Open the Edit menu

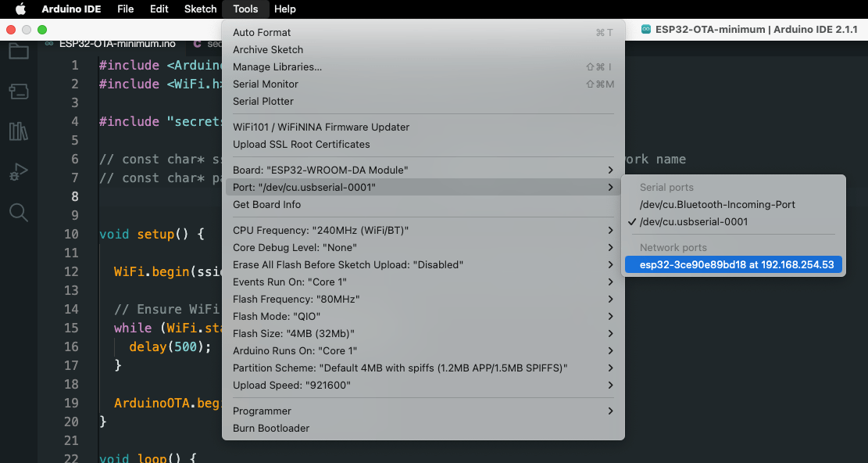pos(159,9)
